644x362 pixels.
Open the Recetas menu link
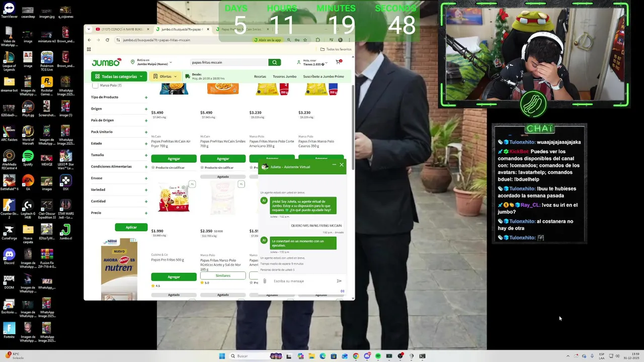click(260, 76)
